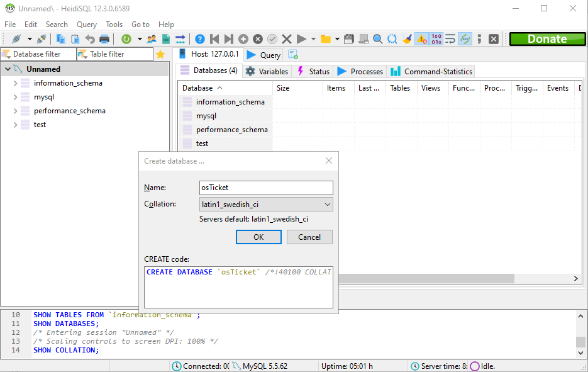The image size is (588, 372).
Task: Expand the mysql database tree node
Action: pyautogui.click(x=14, y=97)
